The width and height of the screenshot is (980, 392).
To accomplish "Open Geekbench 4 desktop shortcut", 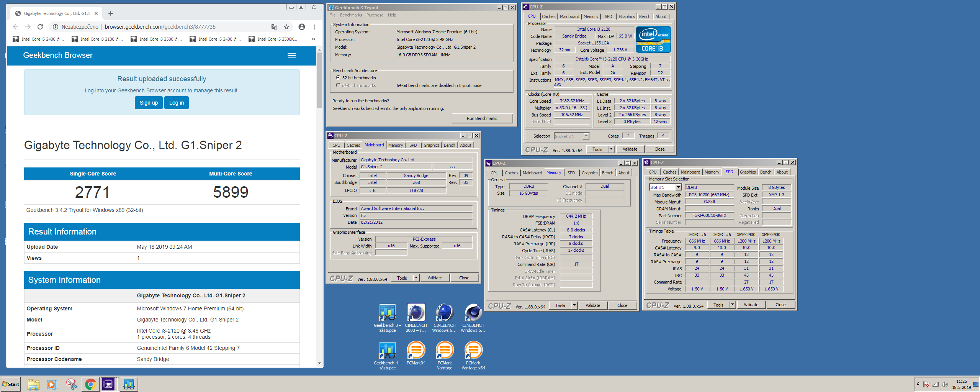I will [387, 355].
